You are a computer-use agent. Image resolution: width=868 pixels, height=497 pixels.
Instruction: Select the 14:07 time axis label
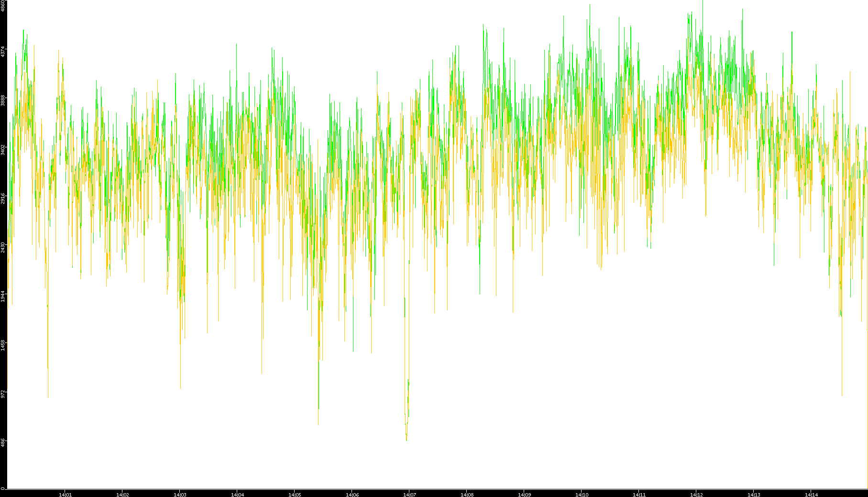coord(409,495)
